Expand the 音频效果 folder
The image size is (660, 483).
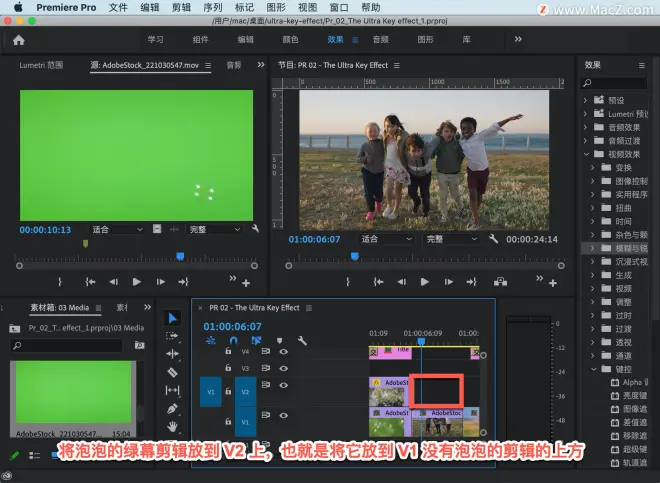tap(585, 127)
